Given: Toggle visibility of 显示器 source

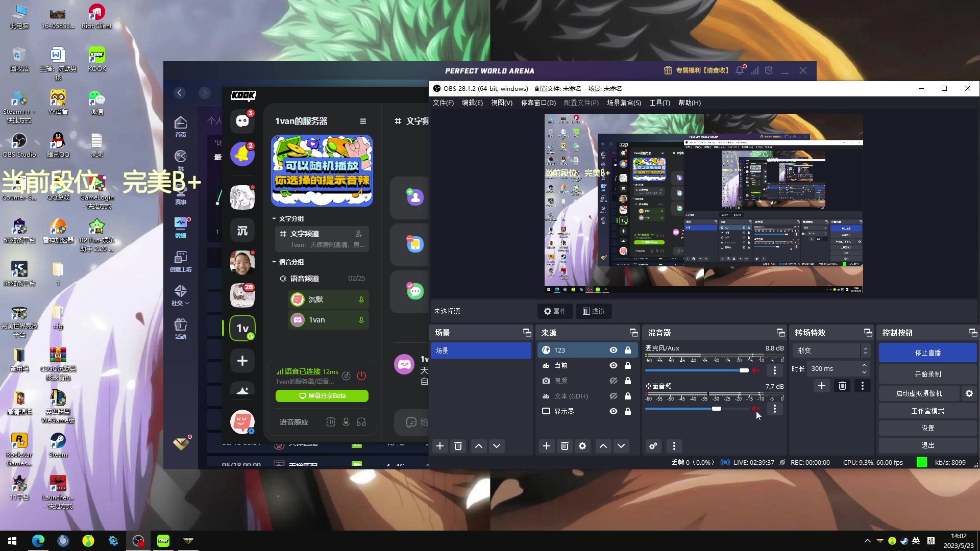Looking at the screenshot, I should click(614, 411).
